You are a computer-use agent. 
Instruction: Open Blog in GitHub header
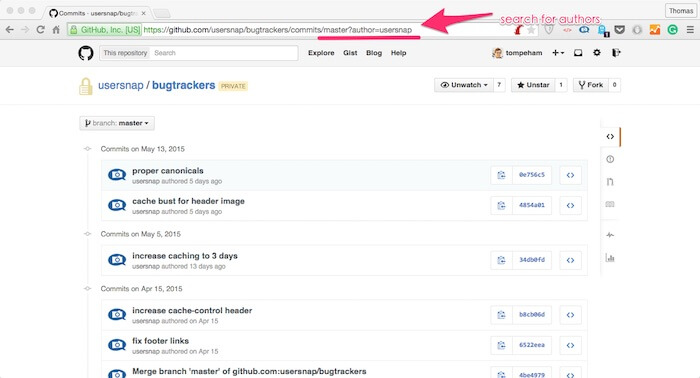[374, 53]
